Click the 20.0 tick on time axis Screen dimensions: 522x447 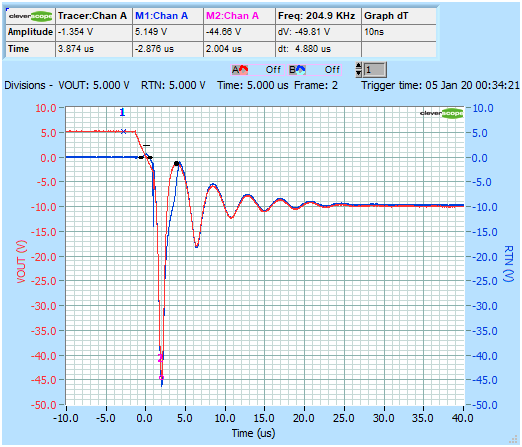click(304, 418)
